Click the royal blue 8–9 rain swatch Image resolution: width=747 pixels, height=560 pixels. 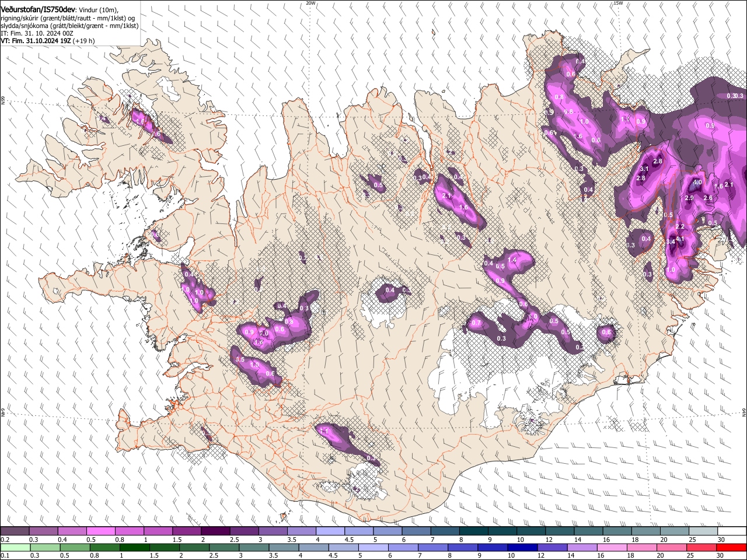pyautogui.click(x=462, y=547)
